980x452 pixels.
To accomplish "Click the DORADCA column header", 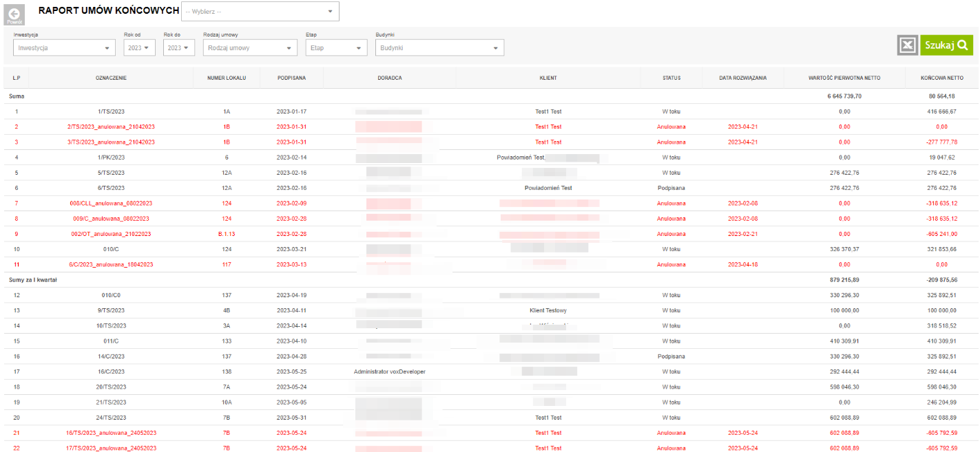I will coord(390,78).
